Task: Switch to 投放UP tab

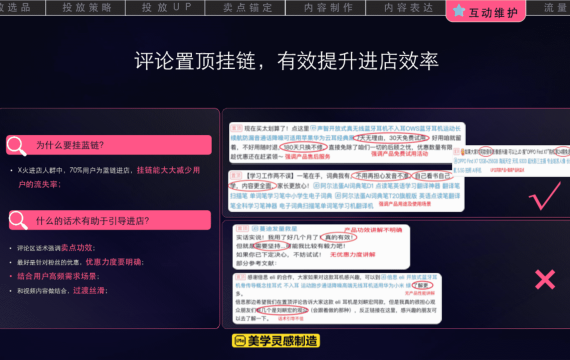Action: [166, 8]
